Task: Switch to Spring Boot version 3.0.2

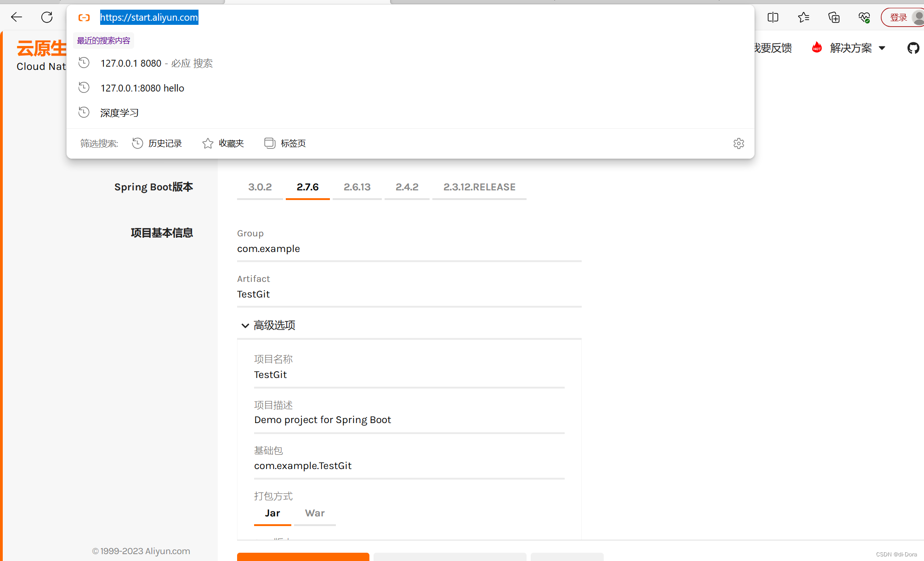Action: point(260,187)
